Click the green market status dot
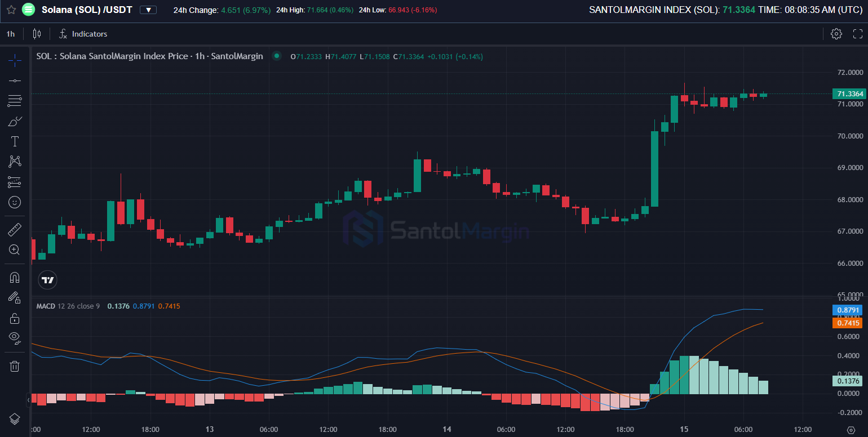Screen dimensions: 868x437 276,56
